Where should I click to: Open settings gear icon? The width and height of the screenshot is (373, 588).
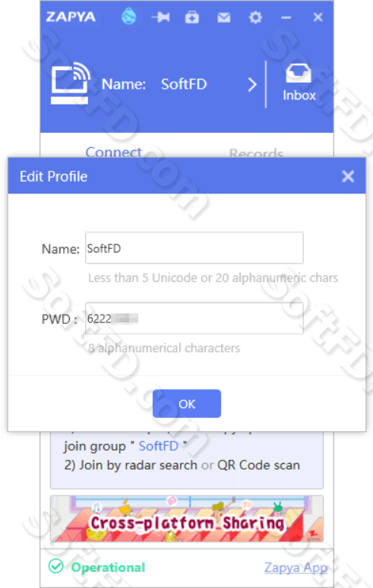click(x=255, y=17)
